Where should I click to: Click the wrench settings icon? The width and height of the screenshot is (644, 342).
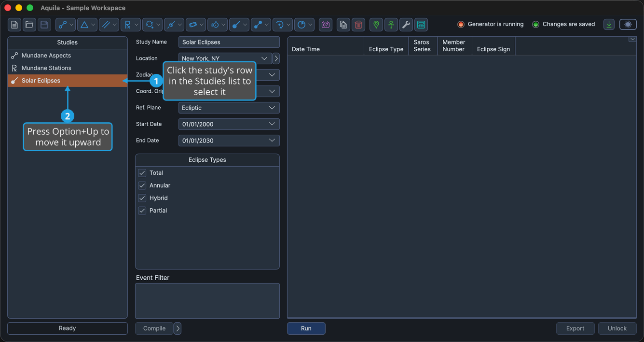(406, 25)
